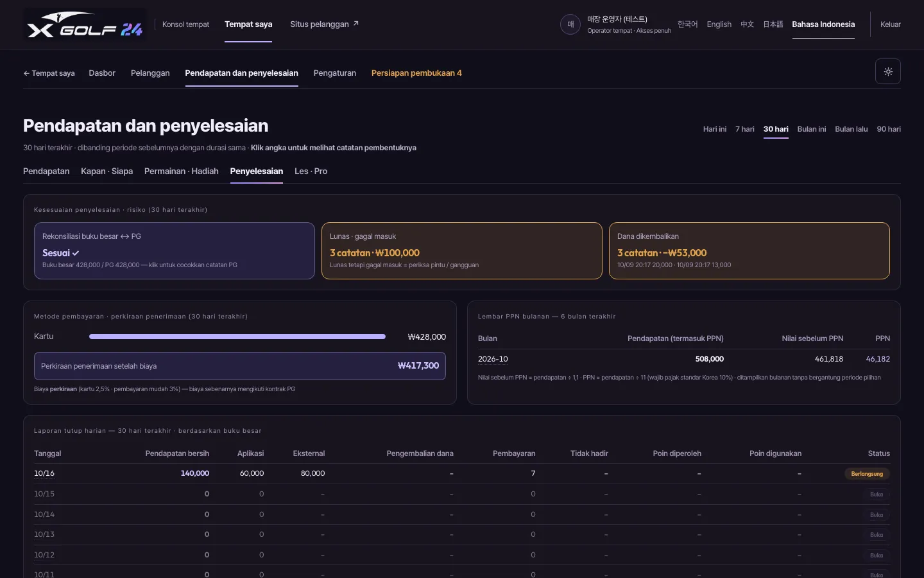Viewport: 924px width, 578px height.
Task: Open Situs pelanggan external link
Action: tap(324, 24)
